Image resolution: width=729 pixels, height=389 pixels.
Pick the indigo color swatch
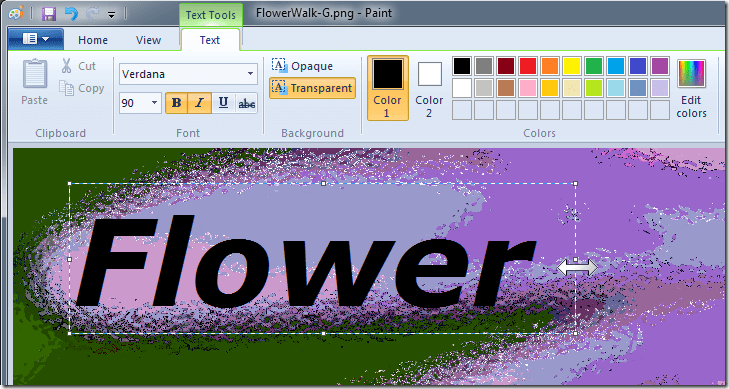tap(638, 66)
